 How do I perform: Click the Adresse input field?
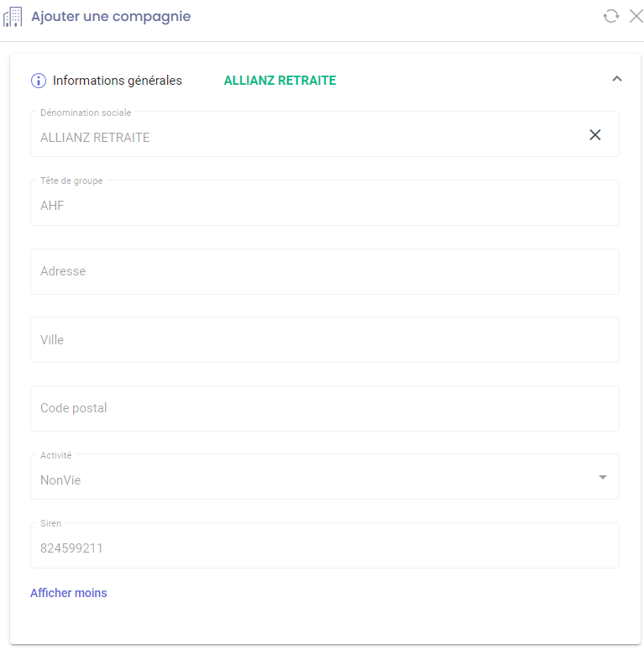pyautogui.click(x=325, y=272)
